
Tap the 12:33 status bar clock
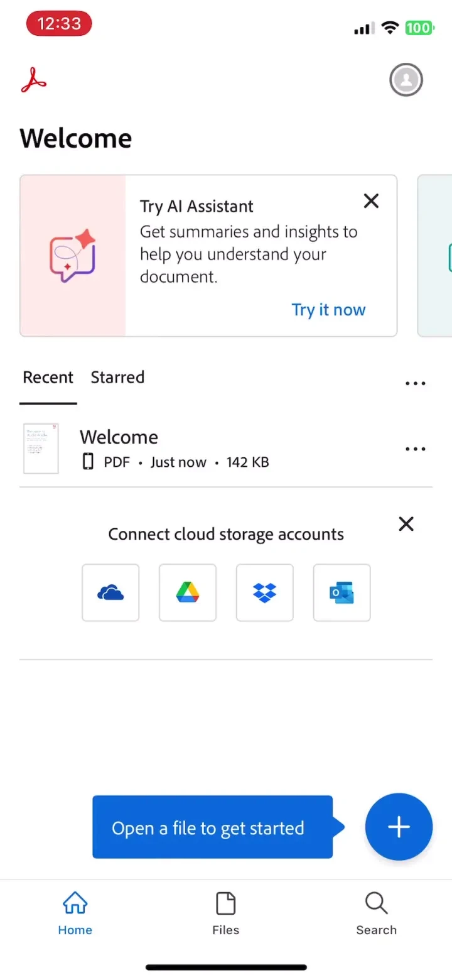59,24
